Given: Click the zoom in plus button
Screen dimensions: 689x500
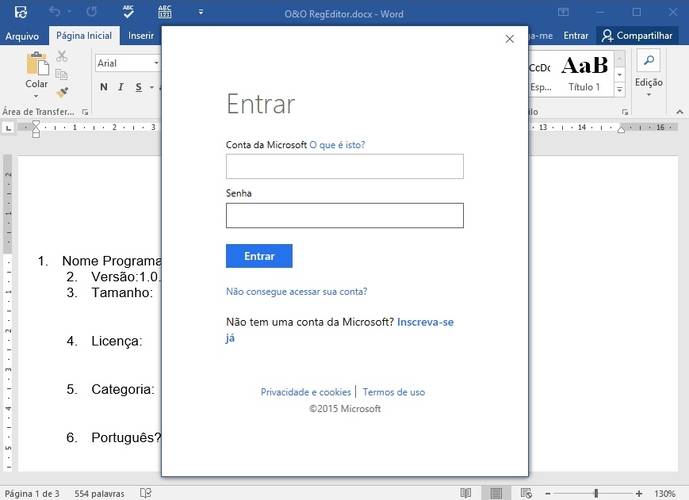Looking at the screenshot, I should tap(639, 493).
